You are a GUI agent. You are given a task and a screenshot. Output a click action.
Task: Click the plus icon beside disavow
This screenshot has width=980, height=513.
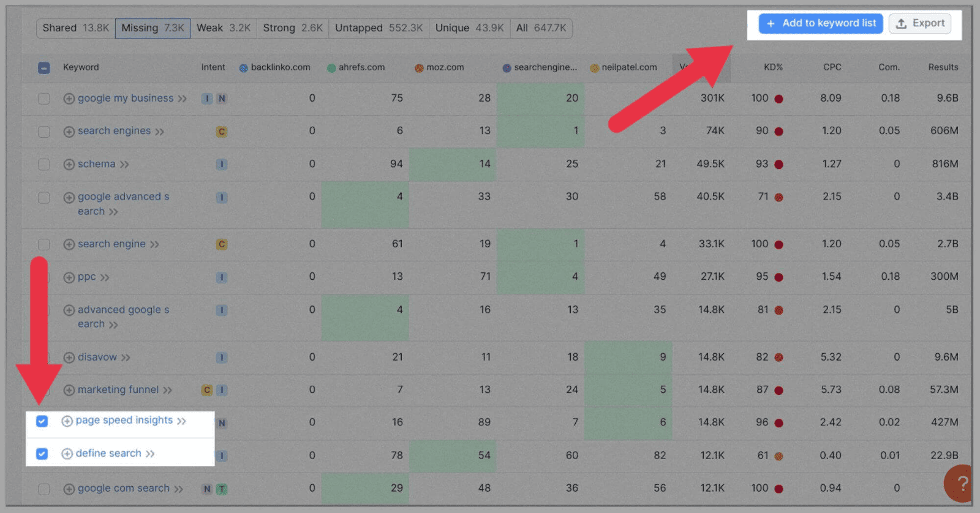tap(69, 358)
